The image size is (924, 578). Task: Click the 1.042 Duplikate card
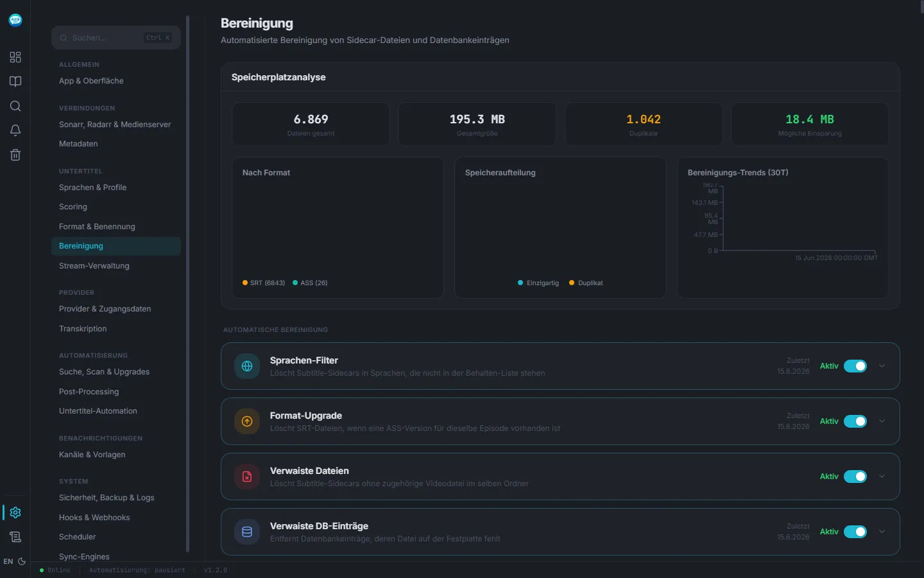point(644,124)
